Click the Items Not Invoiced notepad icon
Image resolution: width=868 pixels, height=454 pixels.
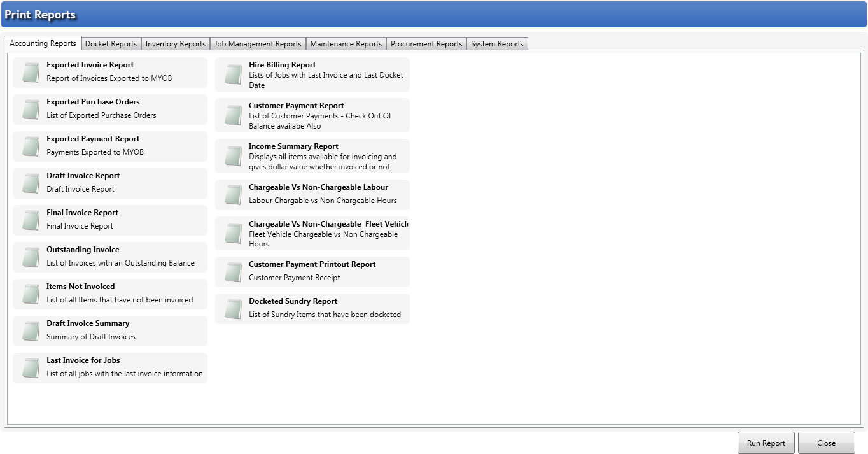click(x=31, y=294)
